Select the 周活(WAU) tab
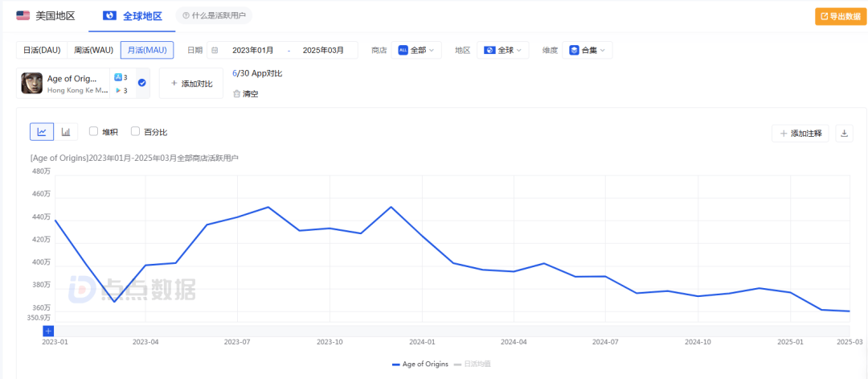This screenshot has width=868, height=379. (93, 50)
